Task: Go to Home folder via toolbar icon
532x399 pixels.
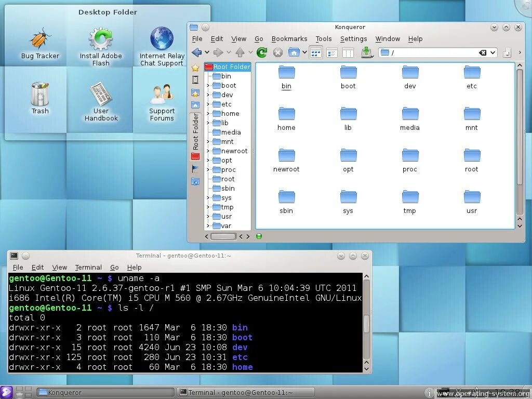Action: (294, 52)
